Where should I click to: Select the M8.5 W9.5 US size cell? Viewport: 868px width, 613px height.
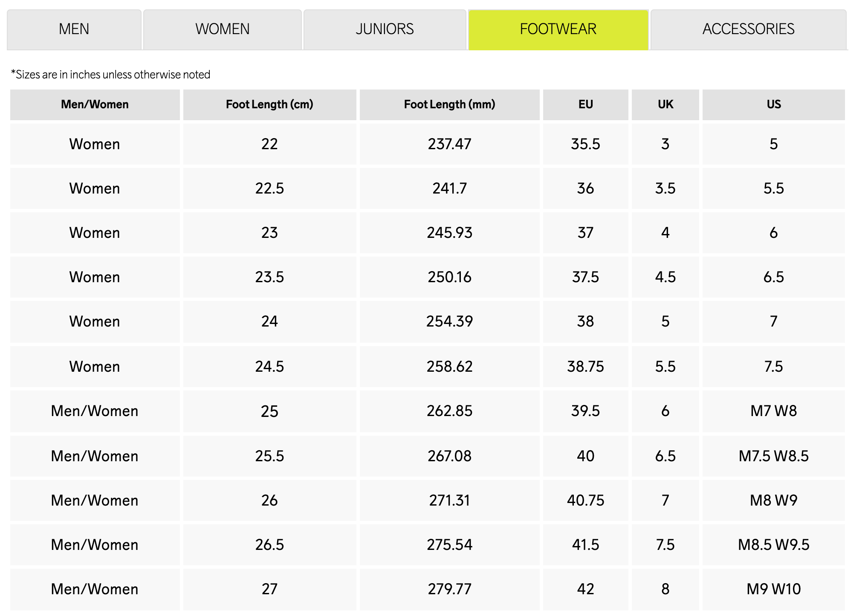click(x=773, y=545)
